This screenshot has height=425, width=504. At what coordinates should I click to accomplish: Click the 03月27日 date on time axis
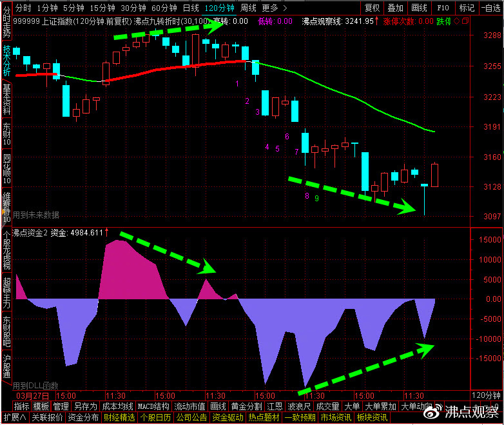(x=32, y=396)
